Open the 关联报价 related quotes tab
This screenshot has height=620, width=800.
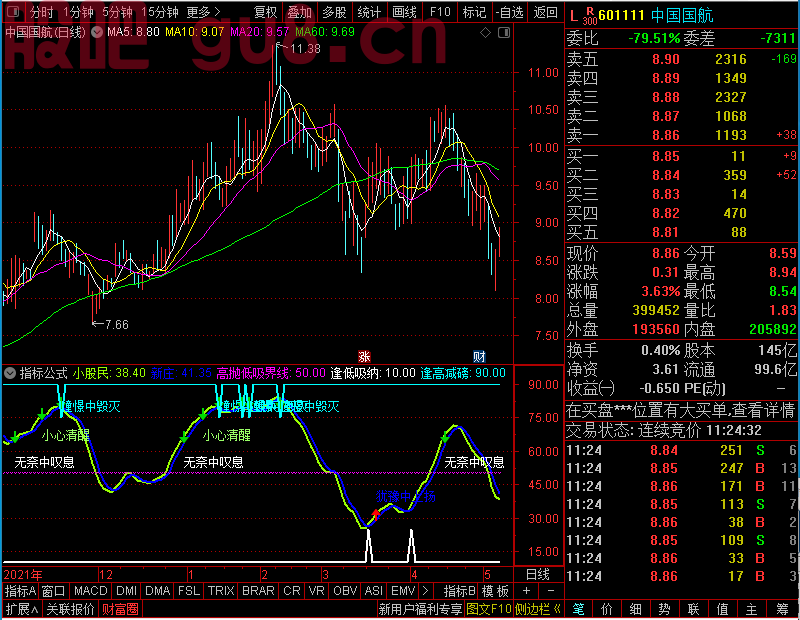(70, 609)
